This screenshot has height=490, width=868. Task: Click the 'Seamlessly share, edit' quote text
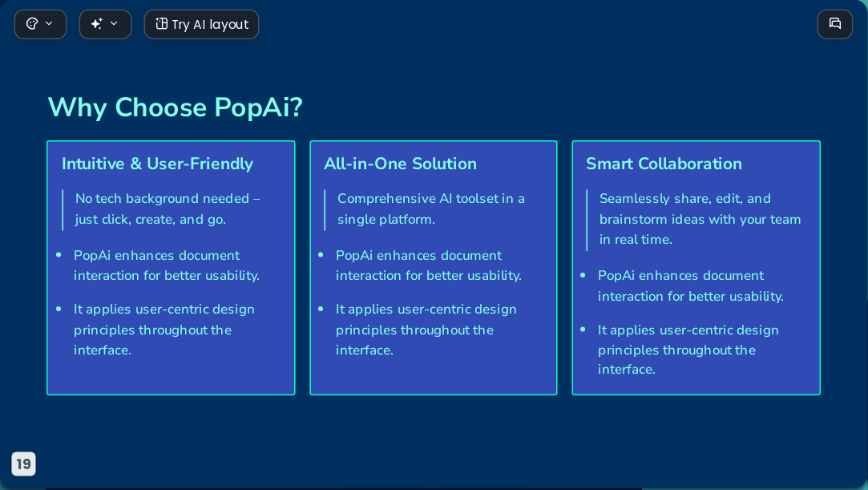[700, 219]
